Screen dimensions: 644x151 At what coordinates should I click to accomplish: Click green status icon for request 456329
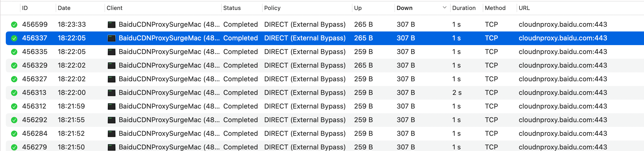14,66
